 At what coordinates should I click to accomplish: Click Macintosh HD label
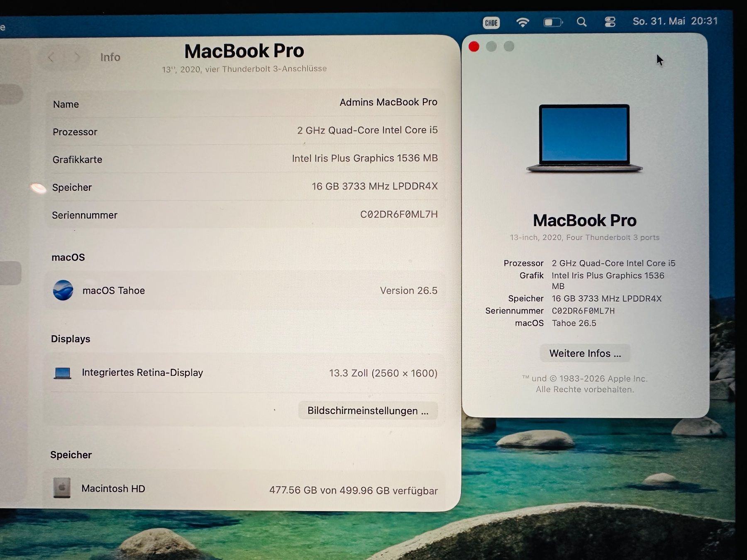click(x=113, y=488)
